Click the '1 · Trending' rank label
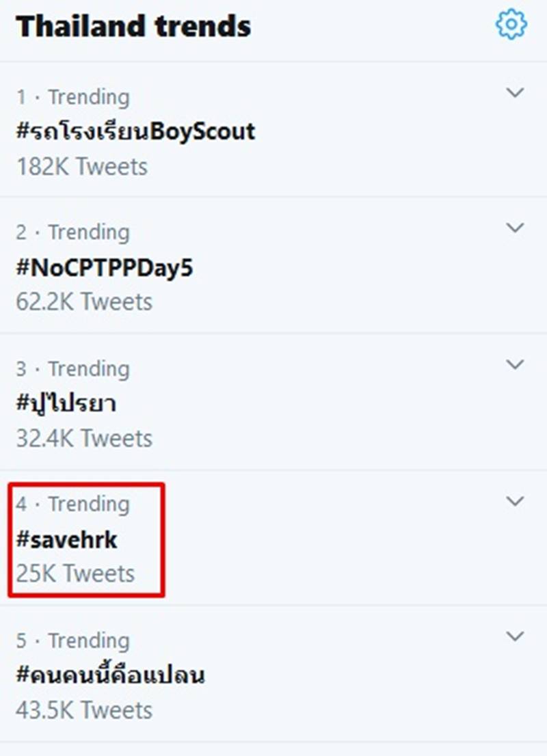The width and height of the screenshot is (547, 756). (x=72, y=96)
